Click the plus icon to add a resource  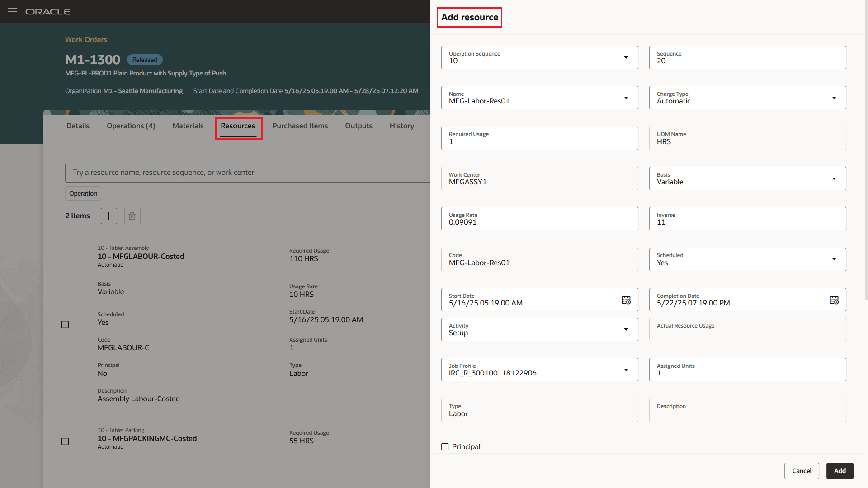108,216
